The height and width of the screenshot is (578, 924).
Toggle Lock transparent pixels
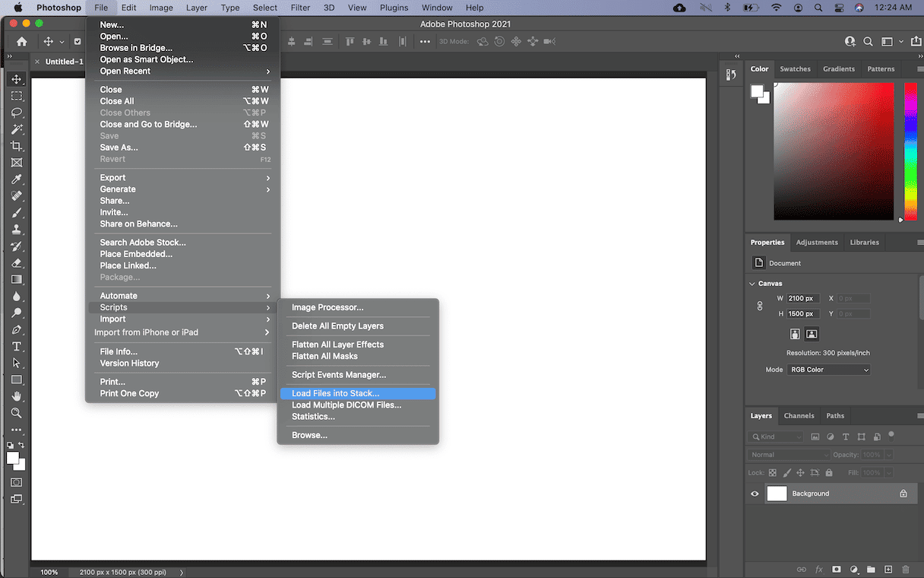773,473
